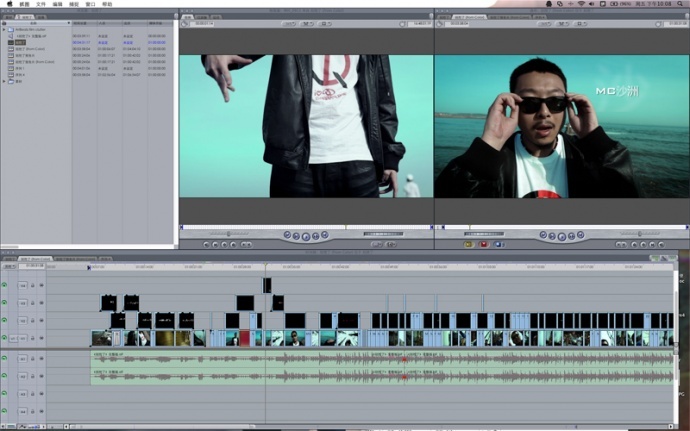This screenshot has width=690, height=431.
Task: Click blue Replace edit button under Canvas
Action: (x=499, y=244)
